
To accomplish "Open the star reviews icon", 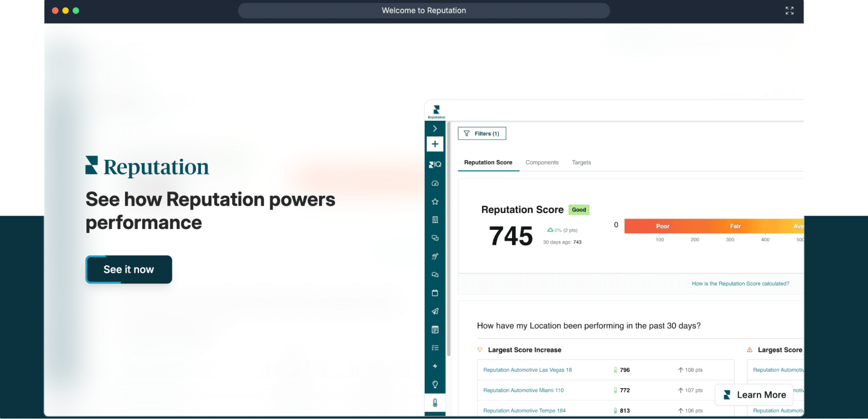I will click(435, 201).
